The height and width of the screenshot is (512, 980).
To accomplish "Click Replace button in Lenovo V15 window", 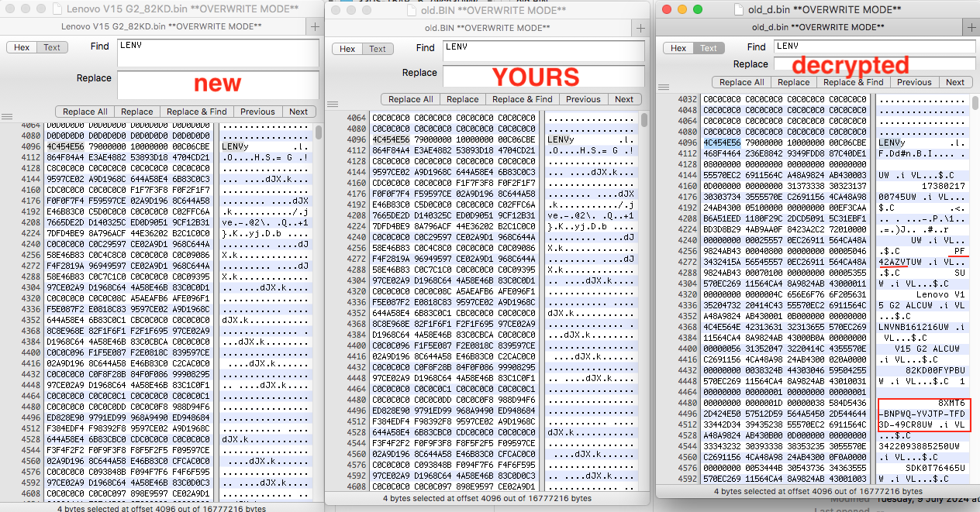I will click(x=137, y=112).
